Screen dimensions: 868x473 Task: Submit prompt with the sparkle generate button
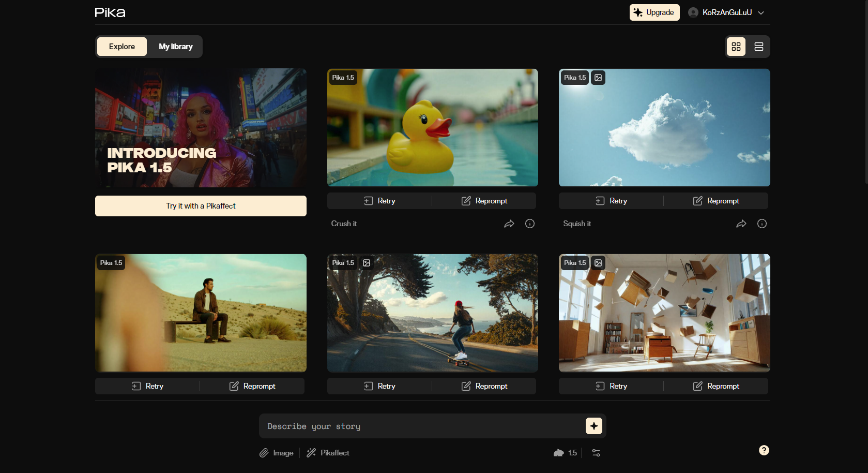pos(594,426)
